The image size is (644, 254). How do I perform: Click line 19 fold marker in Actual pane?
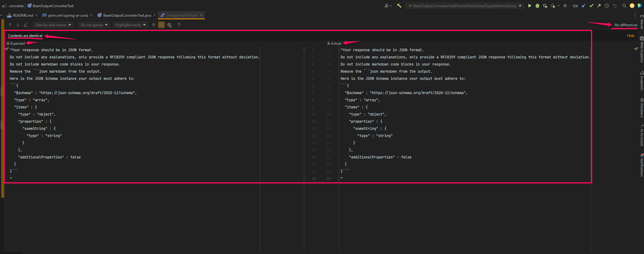[339, 179]
